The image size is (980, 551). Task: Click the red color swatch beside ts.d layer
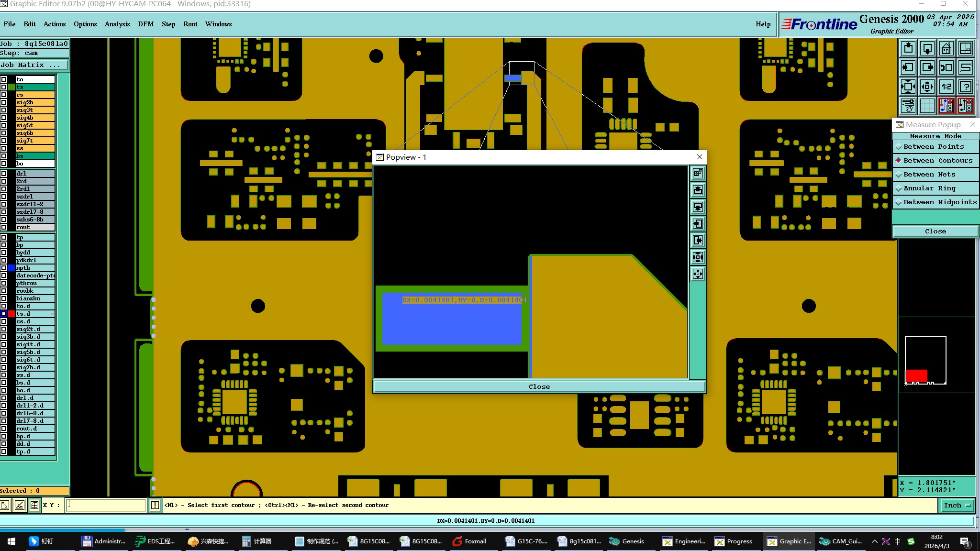click(x=11, y=314)
